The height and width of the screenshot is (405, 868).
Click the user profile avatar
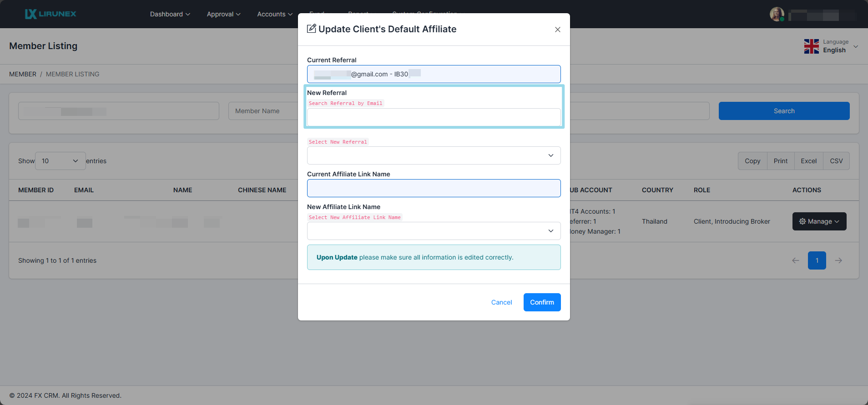coord(776,14)
